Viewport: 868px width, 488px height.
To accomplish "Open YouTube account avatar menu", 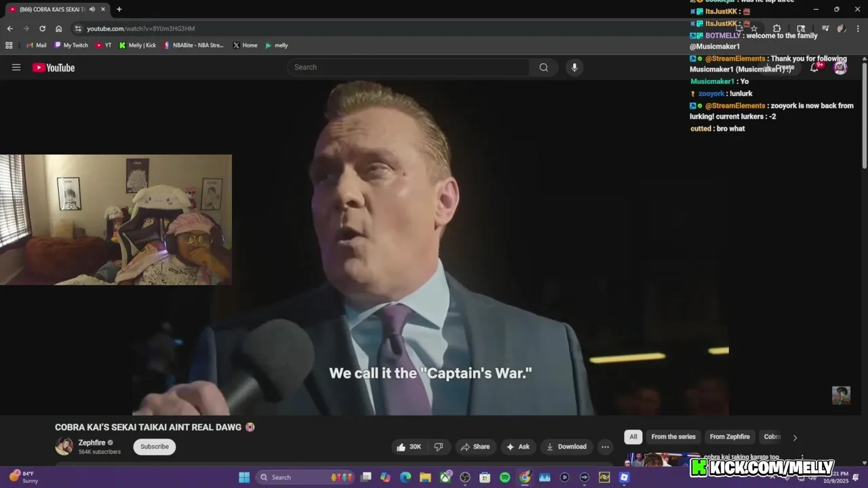I will point(840,67).
